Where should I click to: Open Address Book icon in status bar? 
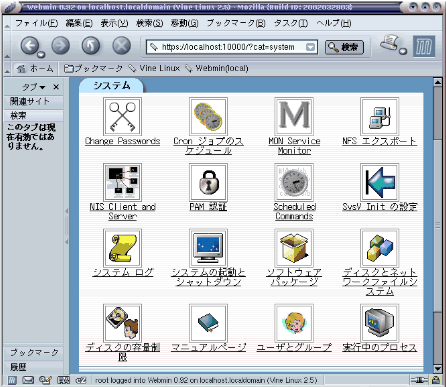coord(63,380)
